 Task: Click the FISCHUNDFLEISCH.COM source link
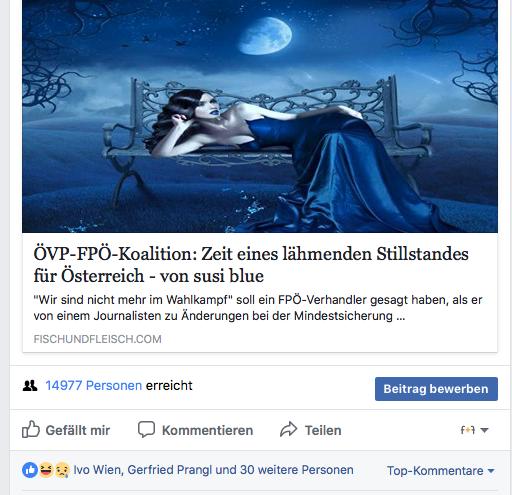[97, 339]
